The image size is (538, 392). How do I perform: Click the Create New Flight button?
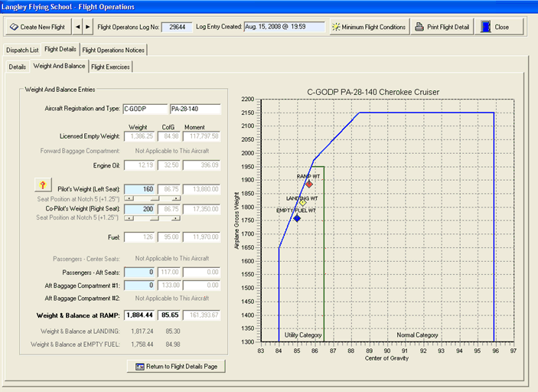(x=37, y=27)
